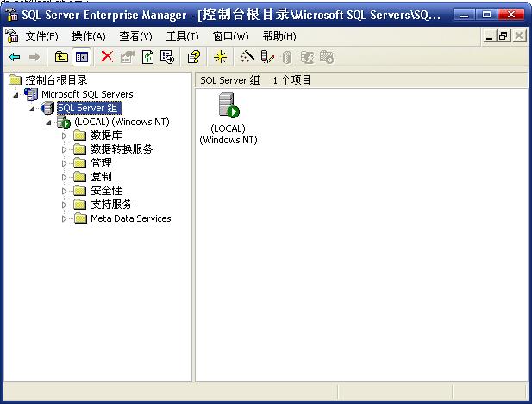Click the Export List toolbar icon

(167, 57)
